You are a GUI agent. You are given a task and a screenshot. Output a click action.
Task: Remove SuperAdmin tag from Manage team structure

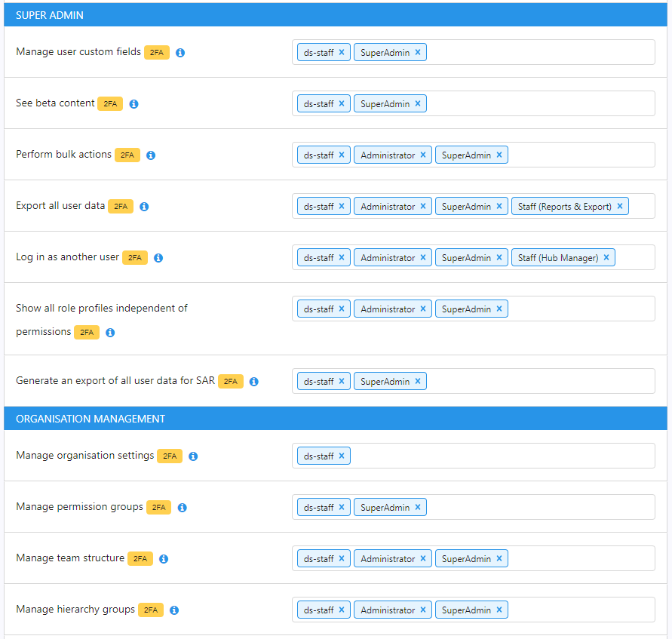[x=499, y=558]
